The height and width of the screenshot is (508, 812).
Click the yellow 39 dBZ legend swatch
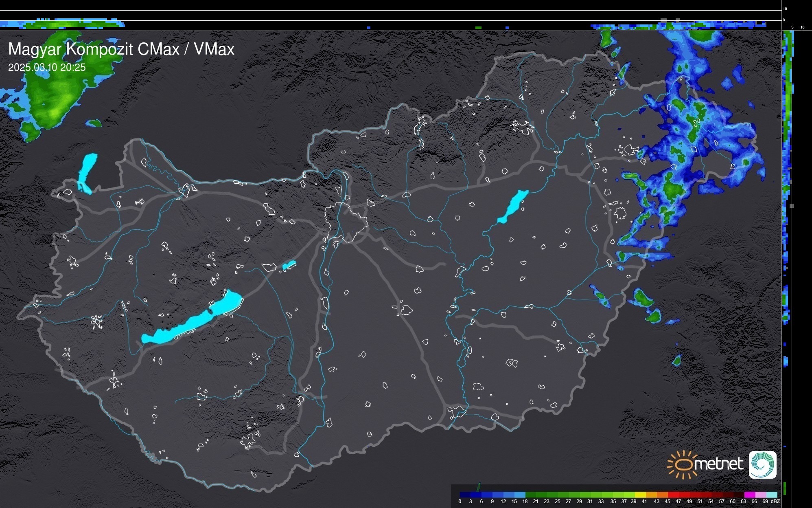coord(640,495)
